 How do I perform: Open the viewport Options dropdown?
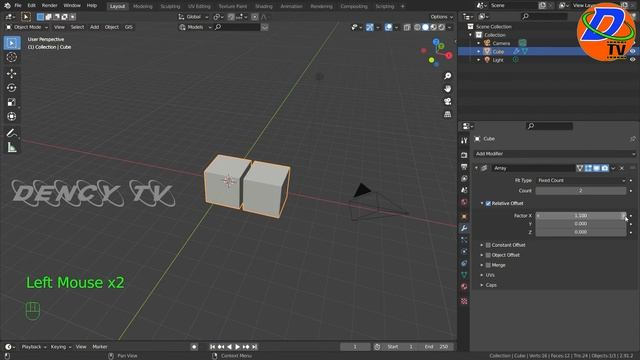coord(442,17)
